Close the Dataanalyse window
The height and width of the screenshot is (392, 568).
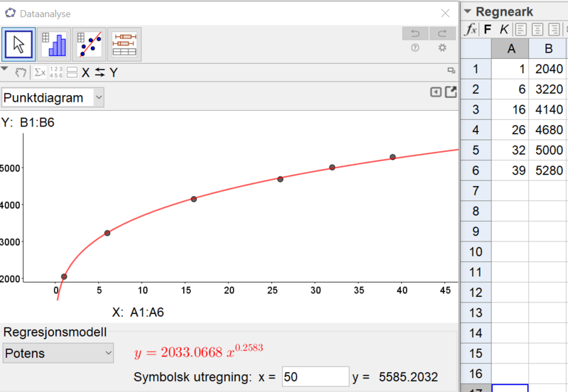[445, 13]
